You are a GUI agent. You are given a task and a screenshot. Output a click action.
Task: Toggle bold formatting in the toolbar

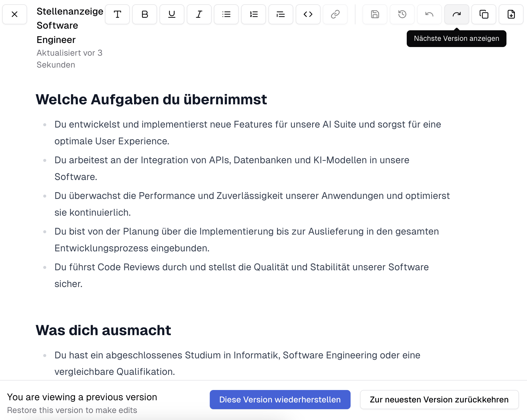145,14
